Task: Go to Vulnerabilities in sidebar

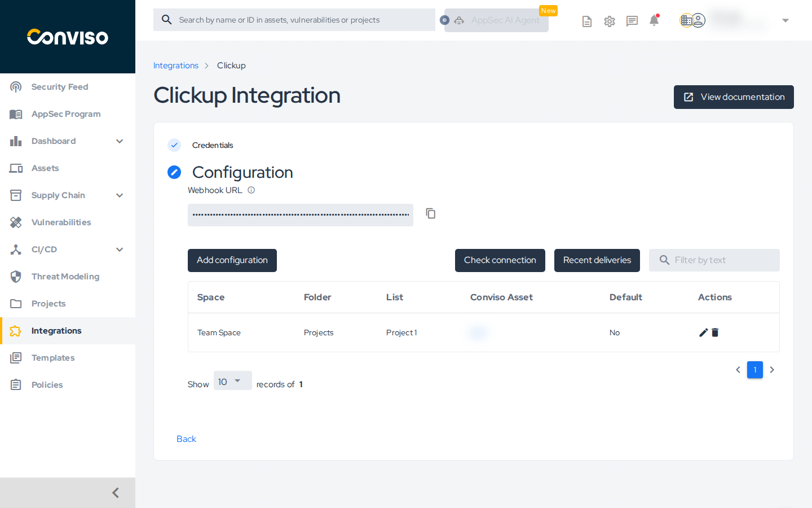Action: click(61, 222)
